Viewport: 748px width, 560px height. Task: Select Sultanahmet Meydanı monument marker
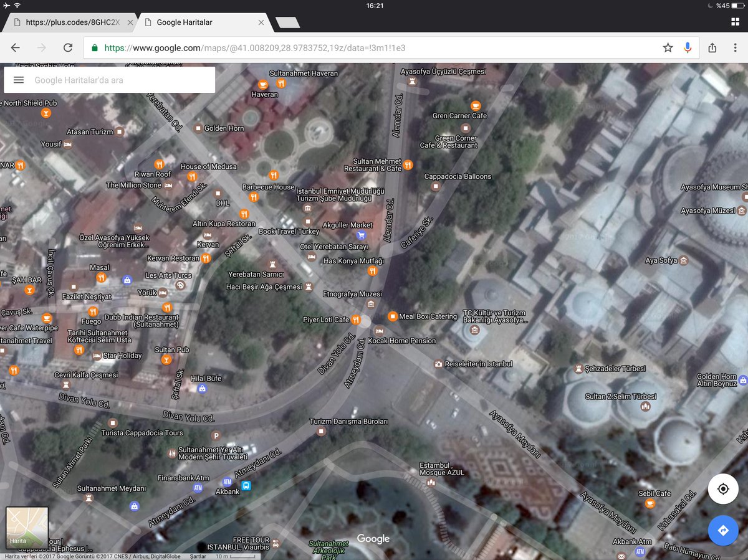89,498
